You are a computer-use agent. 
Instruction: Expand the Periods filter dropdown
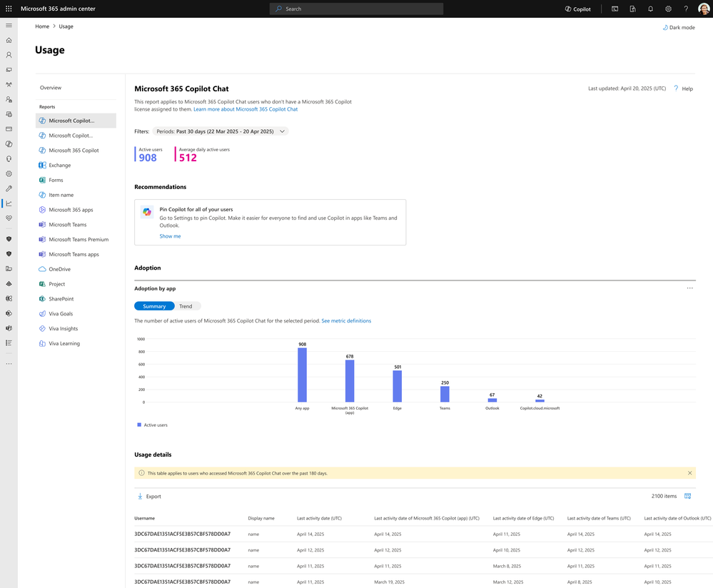tap(221, 131)
